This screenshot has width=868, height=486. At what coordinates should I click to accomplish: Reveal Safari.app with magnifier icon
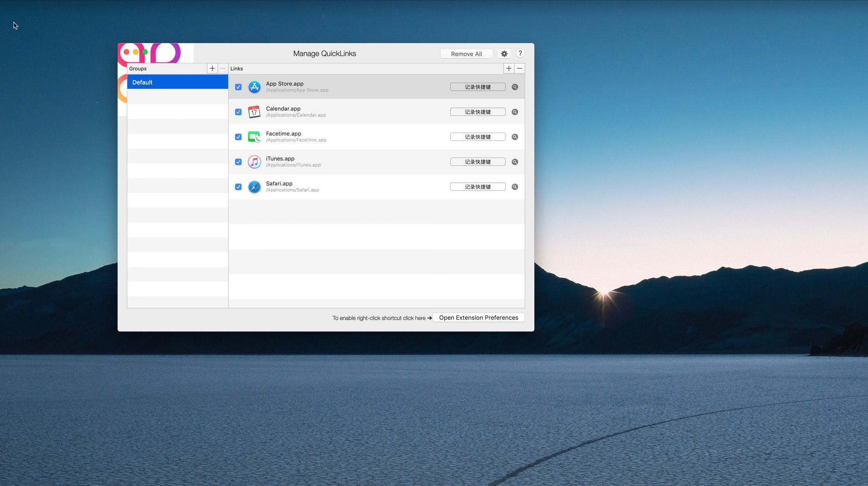click(x=515, y=187)
